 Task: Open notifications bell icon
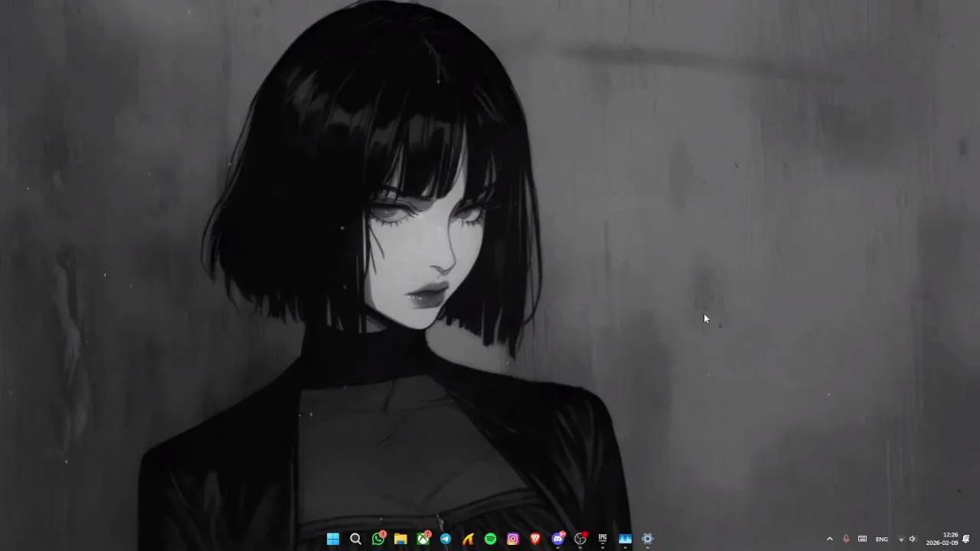(x=966, y=539)
